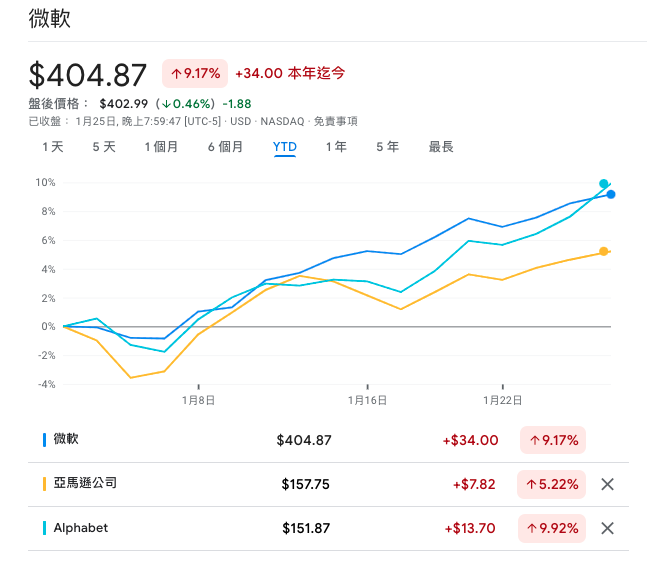Open the Alphabet stock row
Screen dimensions: 647x562
click(328, 528)
